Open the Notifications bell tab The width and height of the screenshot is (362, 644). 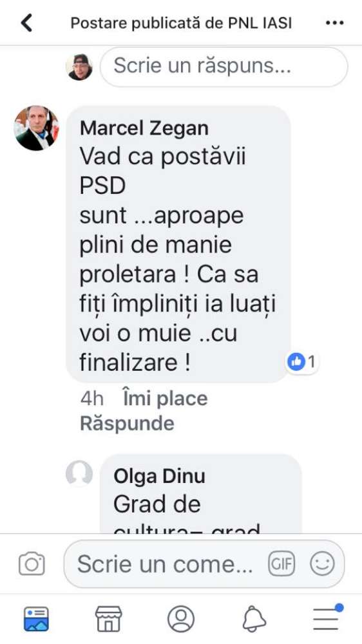[x=254, y=618]
